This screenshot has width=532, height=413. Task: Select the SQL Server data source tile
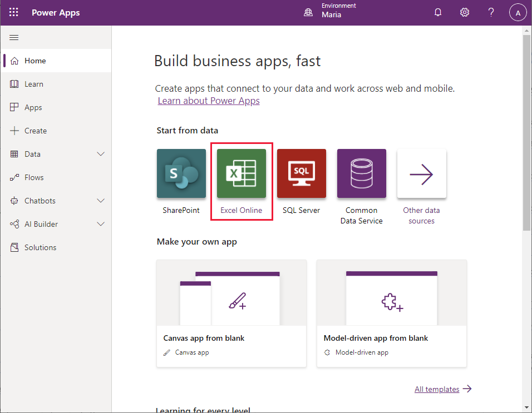301,173
